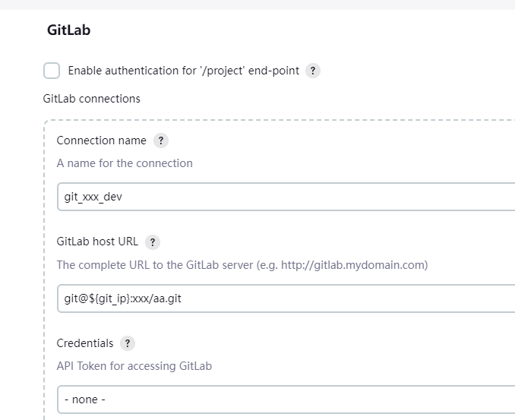Click the 'GitLab host URL' label text

coord(97,242)
